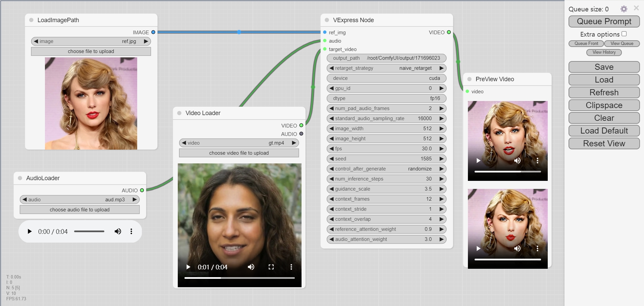
Task: Click the Queue Prompt button
Action: pyautogui.click(x=604, y=21)
